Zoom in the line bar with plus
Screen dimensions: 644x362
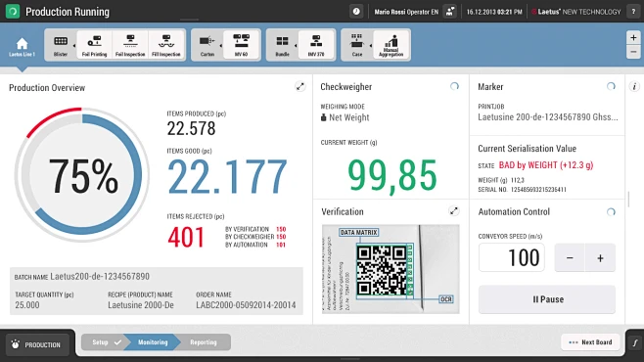pos(633,37)
